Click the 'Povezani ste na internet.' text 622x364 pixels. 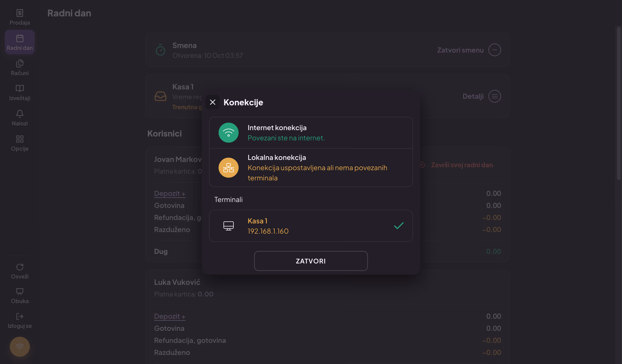click(x=286, y=138)
